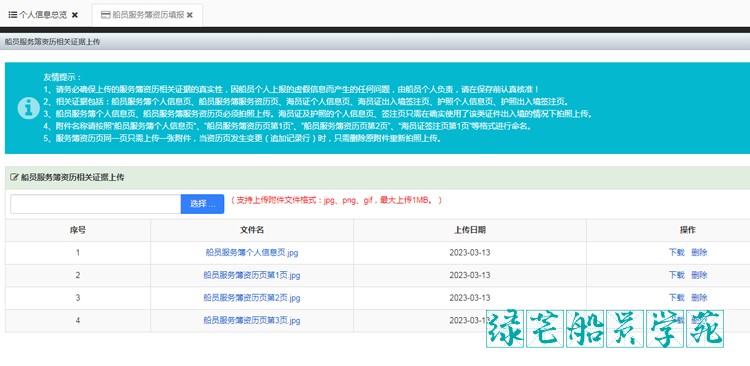This screenshot has height=366, width=750.
Task: Click the 上传日期 column header
Action: point(470,230)
